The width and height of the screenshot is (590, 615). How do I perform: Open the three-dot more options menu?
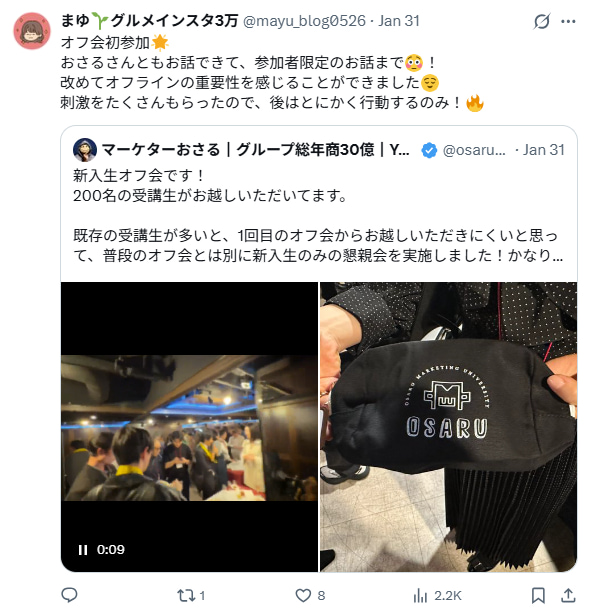coord(568,22)
